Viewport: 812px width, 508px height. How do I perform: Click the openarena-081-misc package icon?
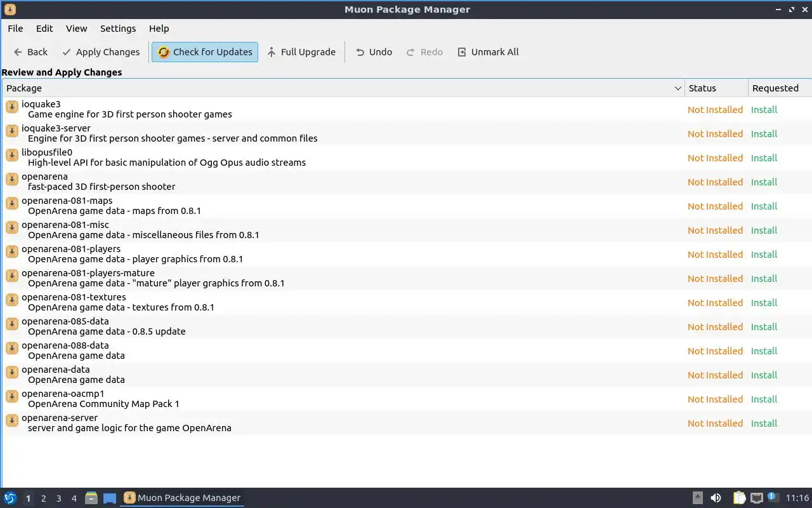[11, 227]
